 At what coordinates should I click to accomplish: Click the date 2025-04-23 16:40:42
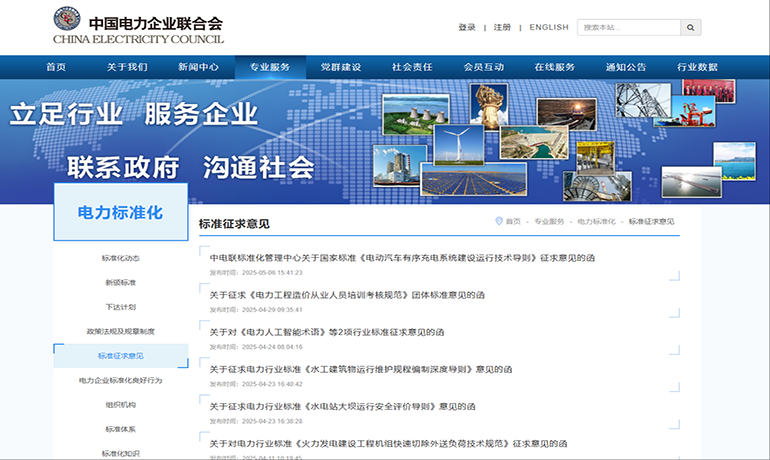(x=272, y=384)
